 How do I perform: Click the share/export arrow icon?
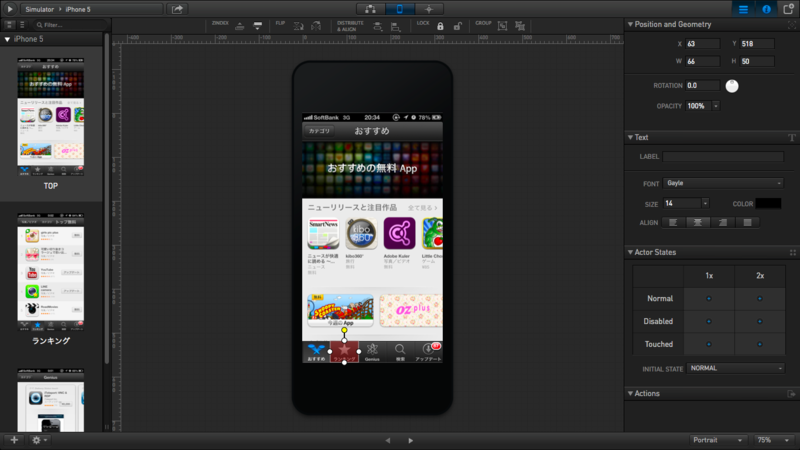click(177, 9)
